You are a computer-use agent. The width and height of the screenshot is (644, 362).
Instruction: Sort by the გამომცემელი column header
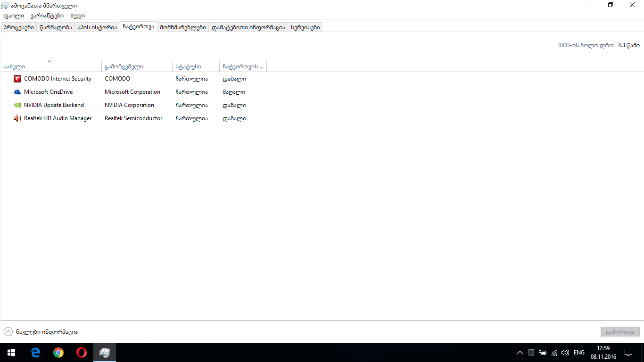pyautogui.click(x=137, y=66)
